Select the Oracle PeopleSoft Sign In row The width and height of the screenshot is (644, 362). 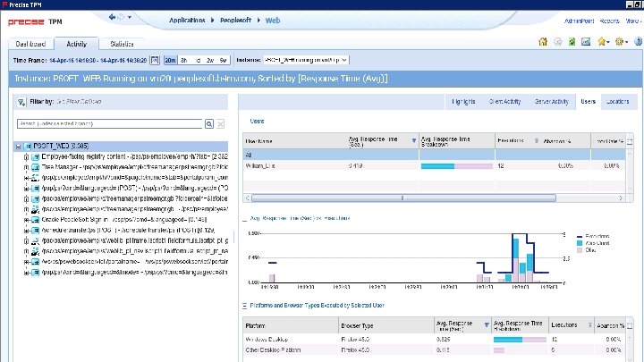(124, 220)
